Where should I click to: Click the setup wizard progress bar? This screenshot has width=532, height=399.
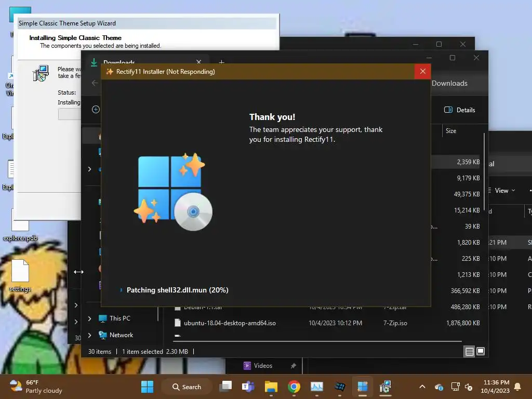click(70, 114)
